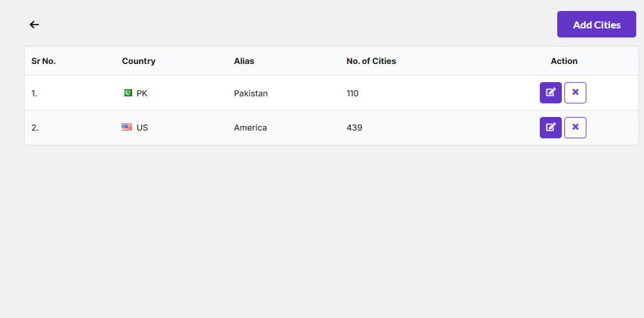The height and width of the screenshot is (318, 644).
Task: Click the Sr No. column header
Action: 43,61
